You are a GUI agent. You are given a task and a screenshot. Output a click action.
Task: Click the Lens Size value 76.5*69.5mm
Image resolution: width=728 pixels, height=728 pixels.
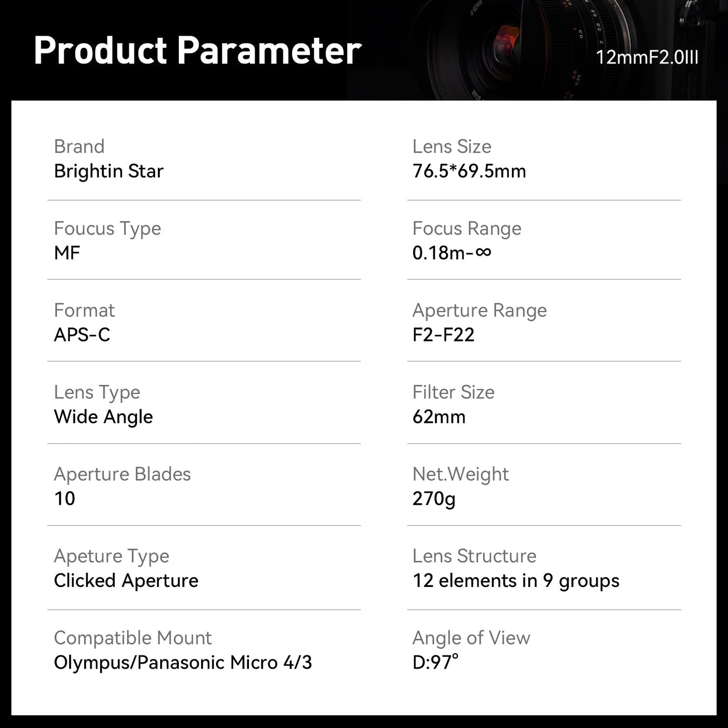(x=469, y=171)
